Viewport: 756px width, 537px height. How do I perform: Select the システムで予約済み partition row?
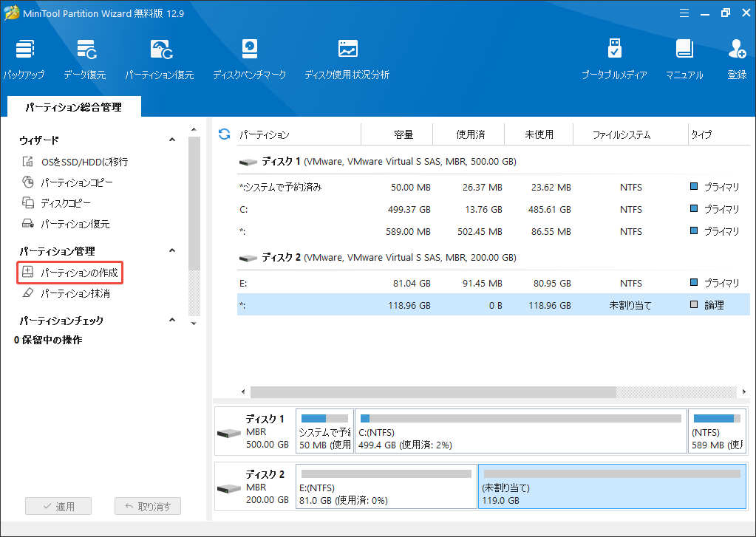click(x=493, y=187)
